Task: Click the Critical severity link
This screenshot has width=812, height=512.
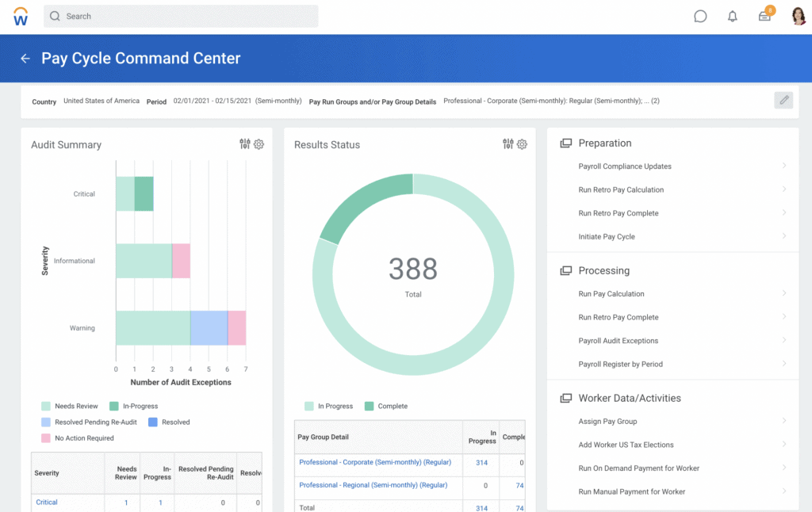Action: (x=47, y=502)
